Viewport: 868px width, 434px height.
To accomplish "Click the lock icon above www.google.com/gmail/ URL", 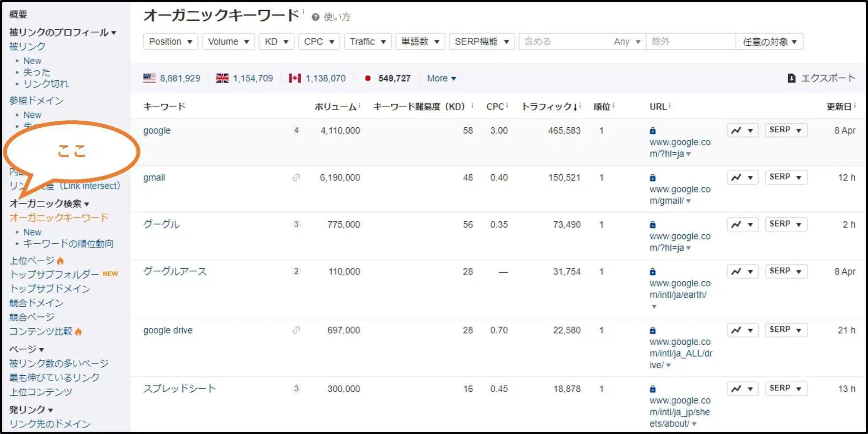I will coord(653,178).
